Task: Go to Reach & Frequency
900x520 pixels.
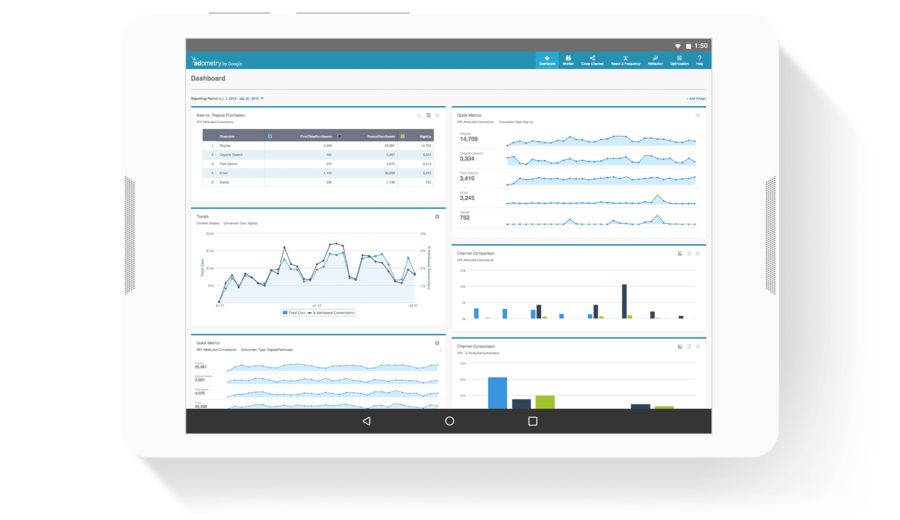Action: pyautogui.click(x=625, y=60)
